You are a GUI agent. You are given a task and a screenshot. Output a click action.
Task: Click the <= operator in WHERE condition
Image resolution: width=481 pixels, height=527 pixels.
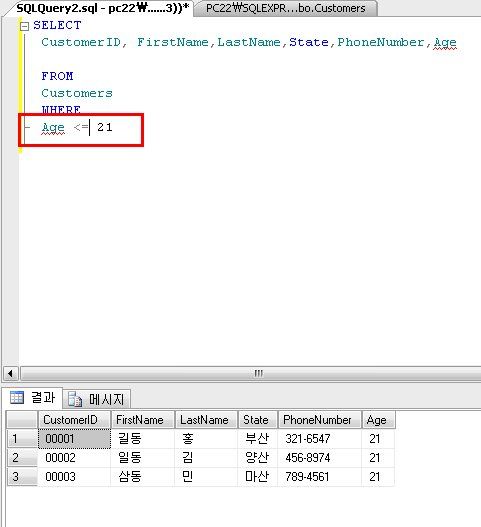[x=81, y=127]
